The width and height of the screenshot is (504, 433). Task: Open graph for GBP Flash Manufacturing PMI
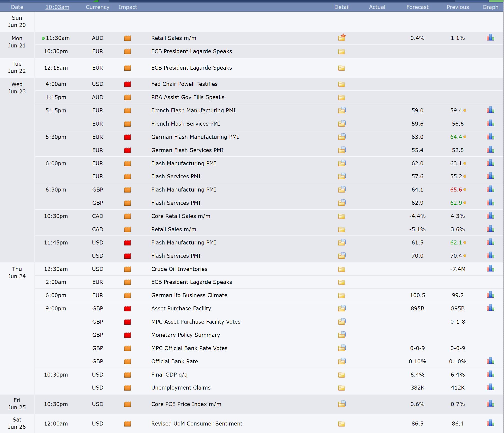(x=490, y=189)
